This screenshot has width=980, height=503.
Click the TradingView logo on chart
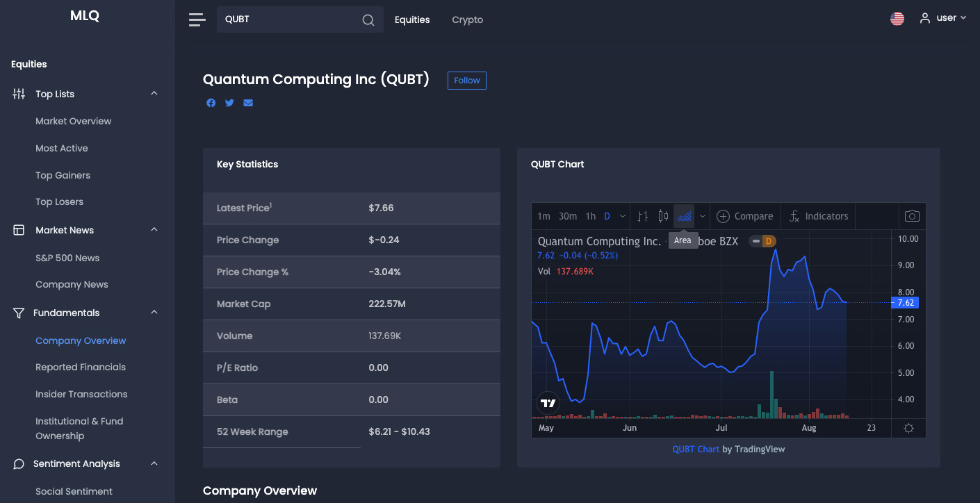[x=548, y=403]
